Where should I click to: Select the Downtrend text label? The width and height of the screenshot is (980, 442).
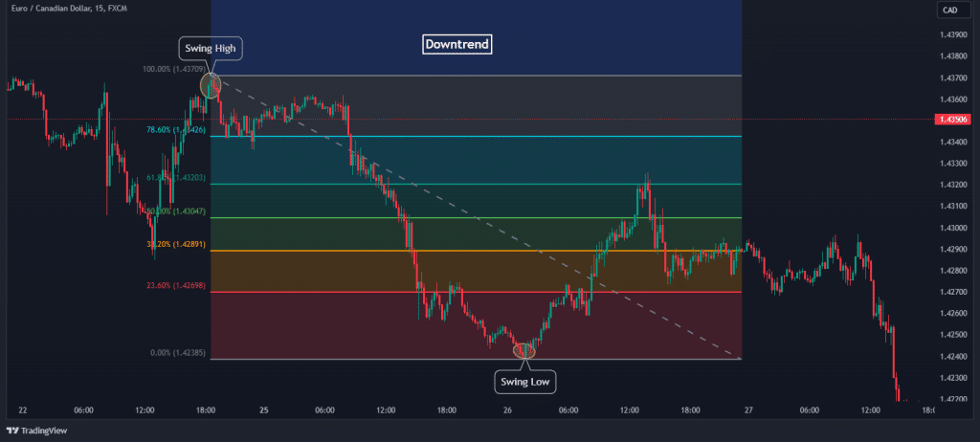click(457, 44)
